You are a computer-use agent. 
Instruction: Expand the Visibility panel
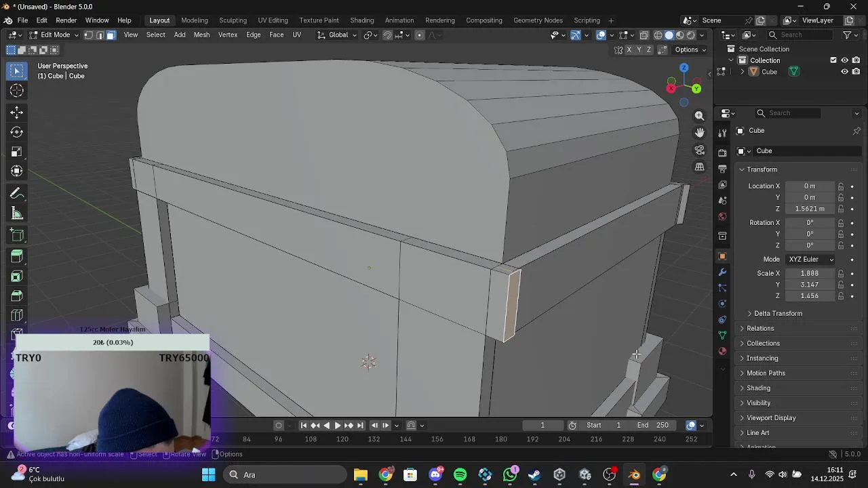pos(758,403)
